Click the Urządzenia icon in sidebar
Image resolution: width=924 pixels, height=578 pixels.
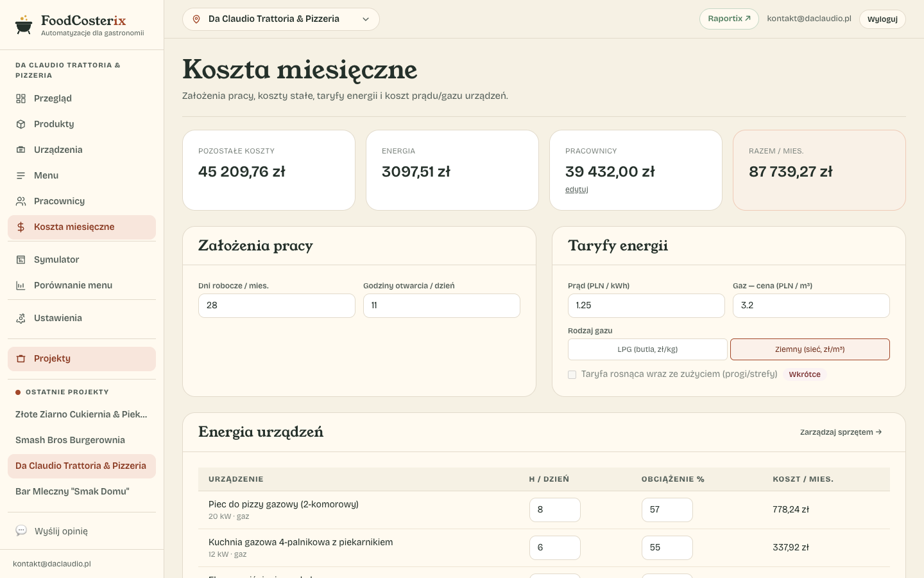pyautogui.click(x=21, y=150)
